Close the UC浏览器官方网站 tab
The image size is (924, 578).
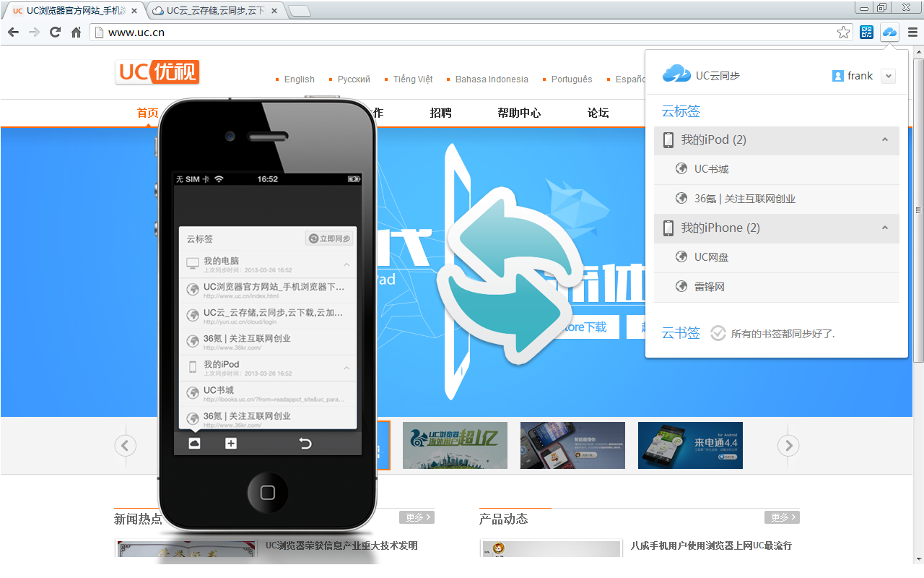click(134, 11)
